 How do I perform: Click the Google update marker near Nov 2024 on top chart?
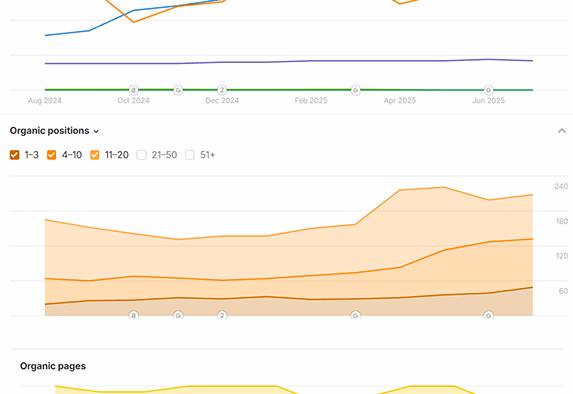tap(178, 90)
